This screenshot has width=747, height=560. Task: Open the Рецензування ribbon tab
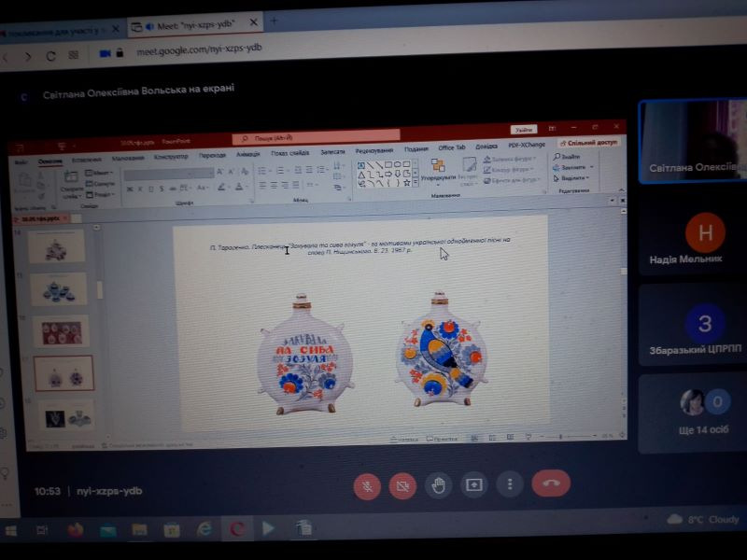[374, 150]
